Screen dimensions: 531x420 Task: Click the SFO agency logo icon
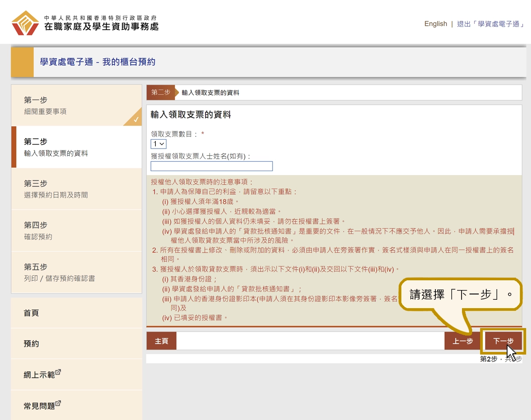coord(25,23)
